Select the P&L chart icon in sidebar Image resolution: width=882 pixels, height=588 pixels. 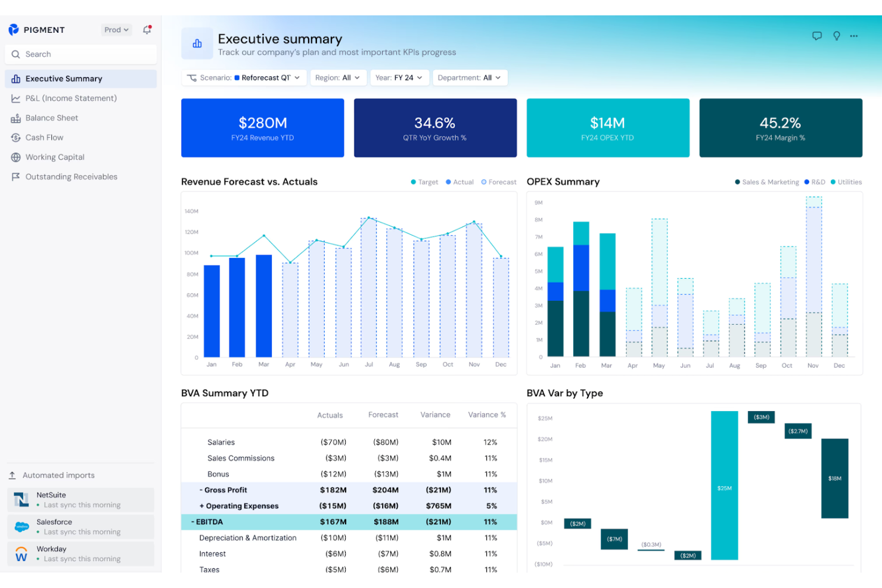[x=16, y=98]
